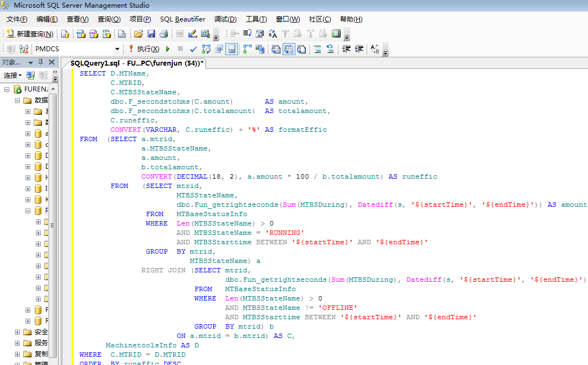This screenshot has height=365, width=588.
Task: Save the query with the floppy disk icon
Action: click(x=151, y=34)
